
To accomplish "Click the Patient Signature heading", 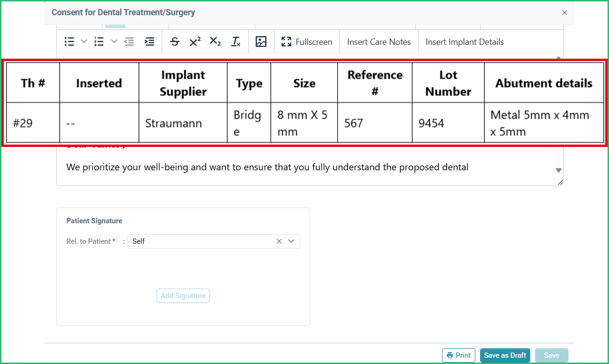I will pos(94,221).
